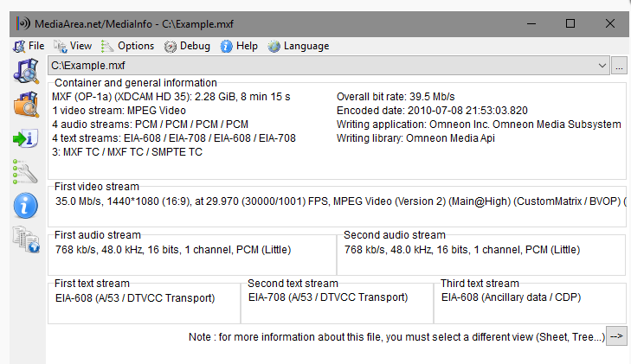Expand the C:\Example.mxf file dropdown arrow
The width and height of the screenshot is (631, 364).
[602, 66]
